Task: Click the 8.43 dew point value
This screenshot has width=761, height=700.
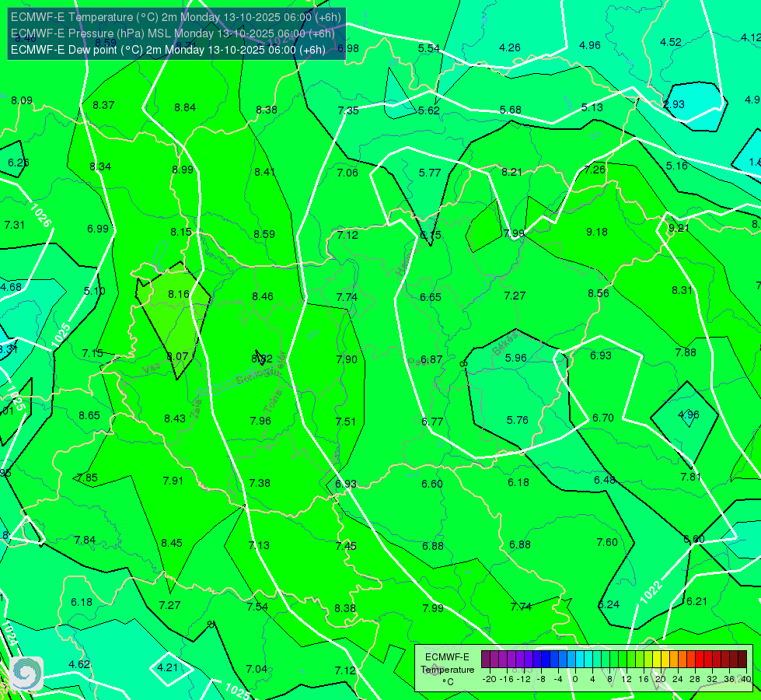Action: click(x=175, y=418)
